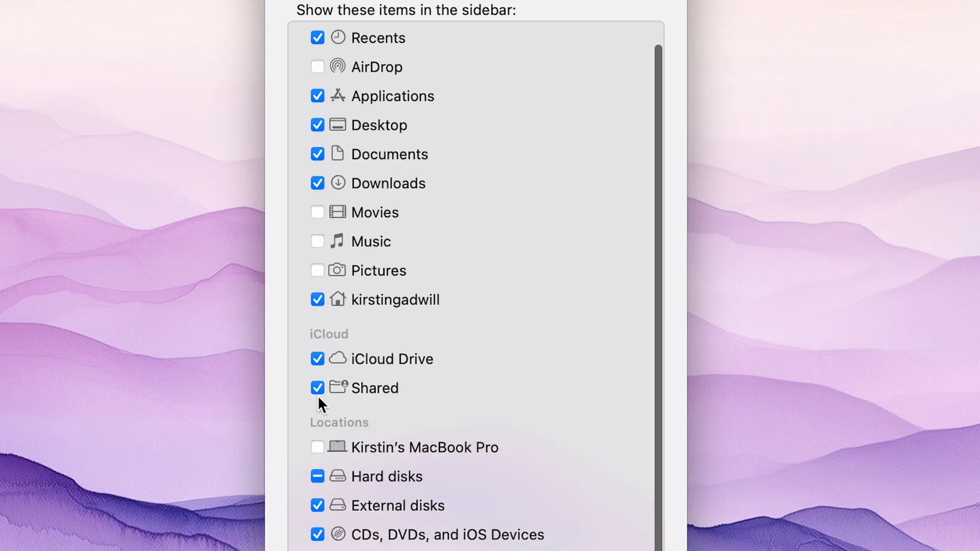980x551 pixels.
Task: Click the kirstingadwill label text
Action: (x=396, y=299)
